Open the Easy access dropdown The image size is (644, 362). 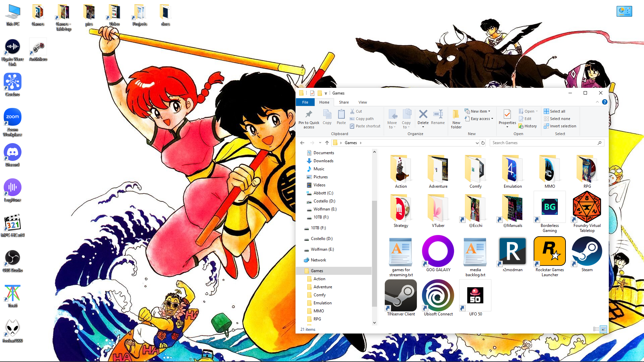[x=479, y=119]
